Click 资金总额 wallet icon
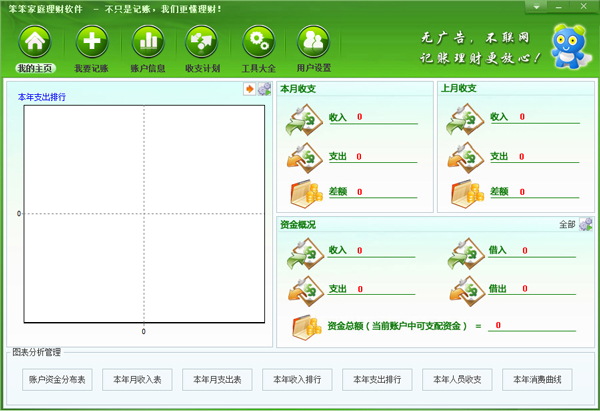 coord(307,327)
